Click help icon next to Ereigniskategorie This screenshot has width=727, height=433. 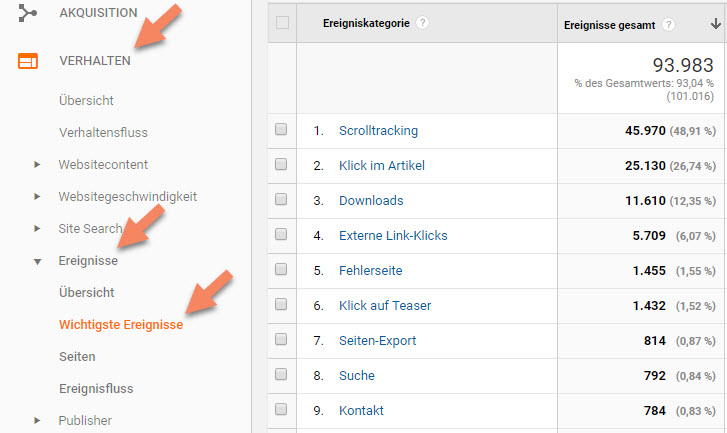click(423, 22)
